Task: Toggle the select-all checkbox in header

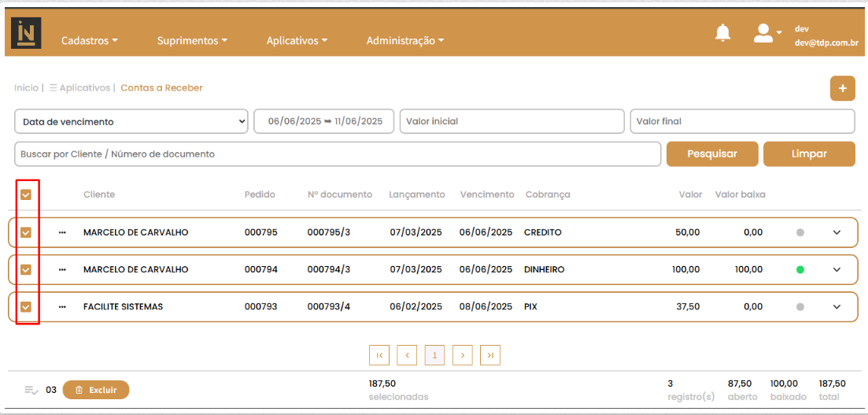Action: tap(26, 195)
